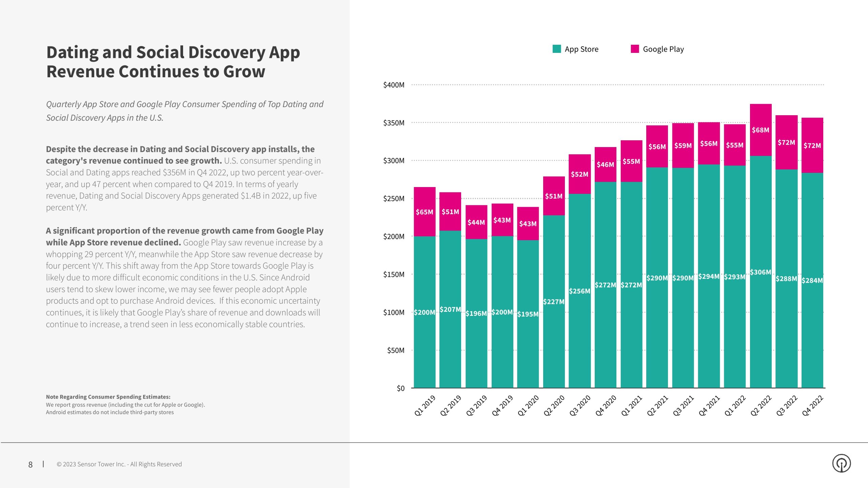The width and height of the screenshot is (868, 488).
Task: Click the Note Regarding Consumer Spending Estimates heading
Action: [108, 397]
